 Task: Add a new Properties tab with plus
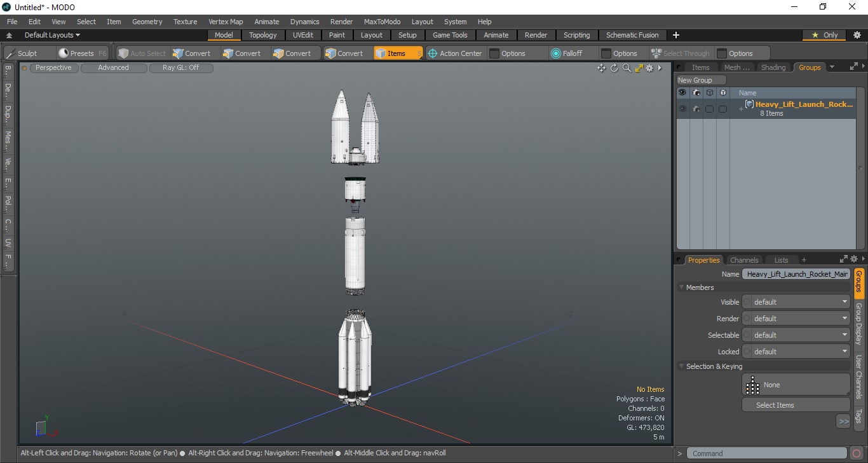point(804,259)
